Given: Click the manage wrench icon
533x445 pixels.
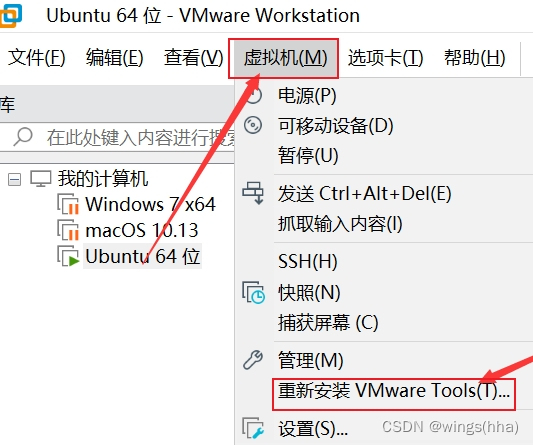Looking at the screenshot, I should click(x=253, y=360).
